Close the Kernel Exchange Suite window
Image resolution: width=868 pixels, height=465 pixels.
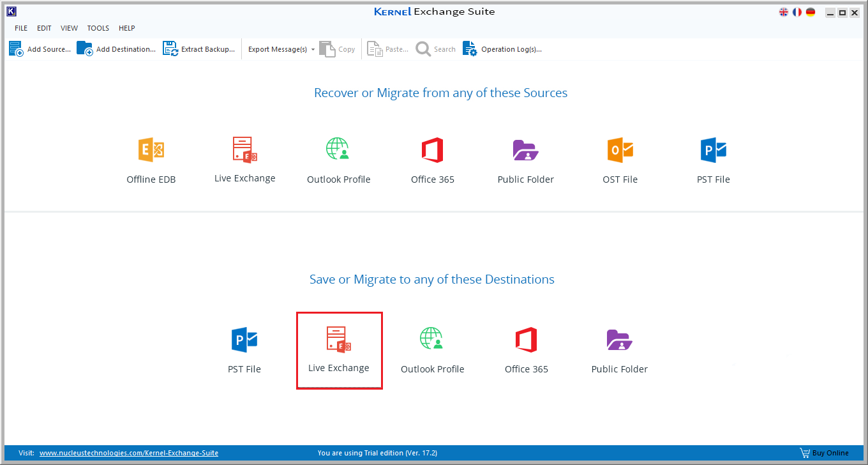[855, 13]
